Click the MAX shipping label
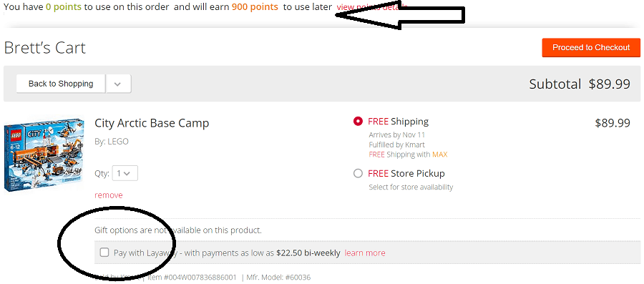 click(439, 155)
